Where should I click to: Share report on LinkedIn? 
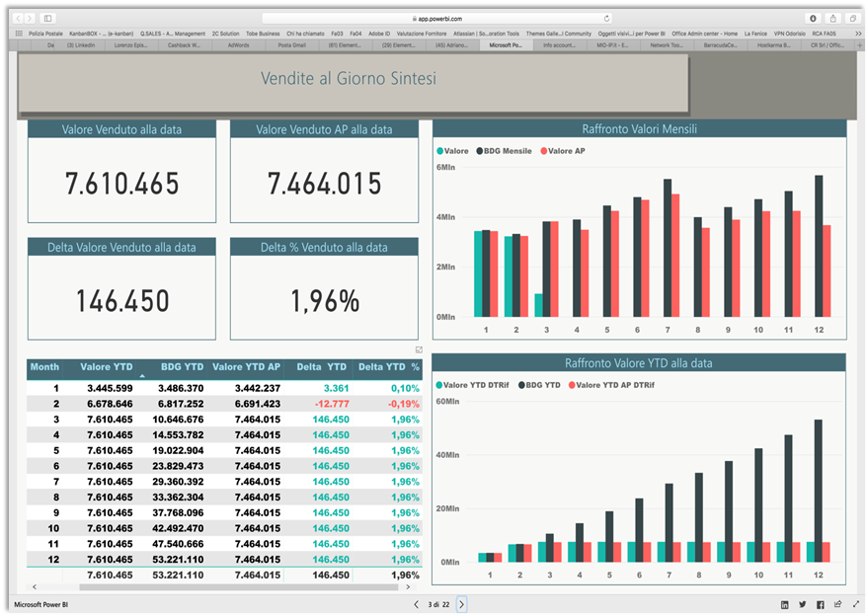coord(784,604)
